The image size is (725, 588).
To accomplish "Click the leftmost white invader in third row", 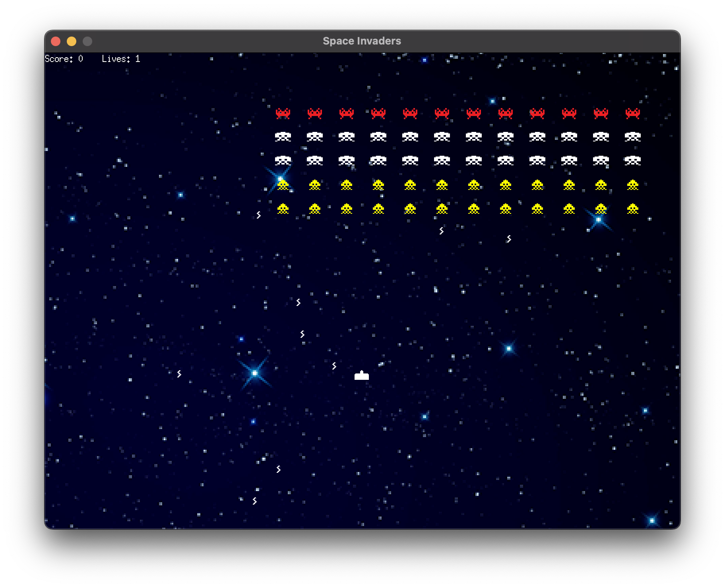I will click(x=283, y=161).
